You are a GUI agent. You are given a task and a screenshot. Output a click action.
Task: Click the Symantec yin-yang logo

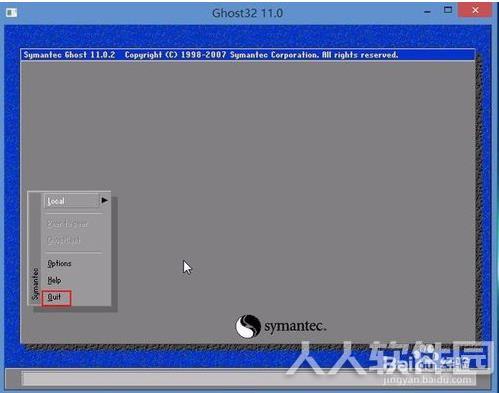(248, 326)
